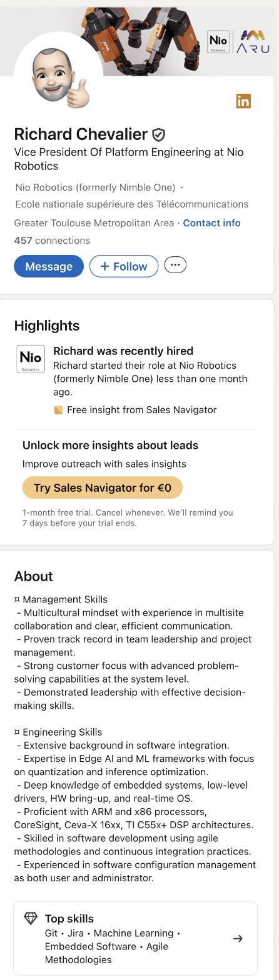Send a message with the Message button
Viewport: 279px width, 980px height.
coord(49,266)
